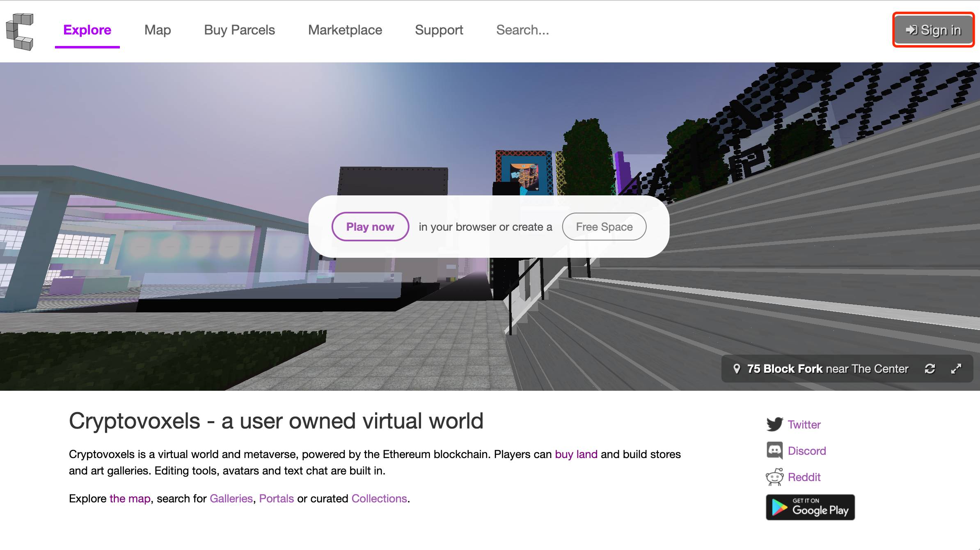Go to the Map page
Image resolution: width=980 pixels, height=550 pixels.
[158, 30]
